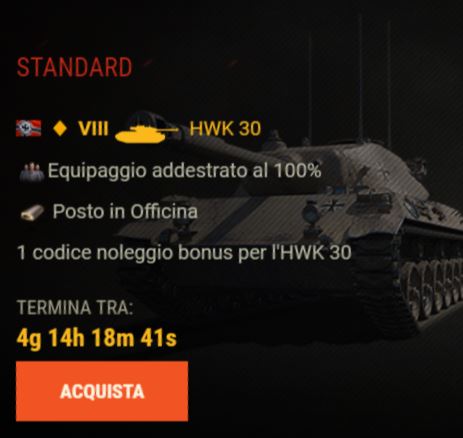
Task: Click the 4g 14h 18m 41s countdown
Action: 97,338
